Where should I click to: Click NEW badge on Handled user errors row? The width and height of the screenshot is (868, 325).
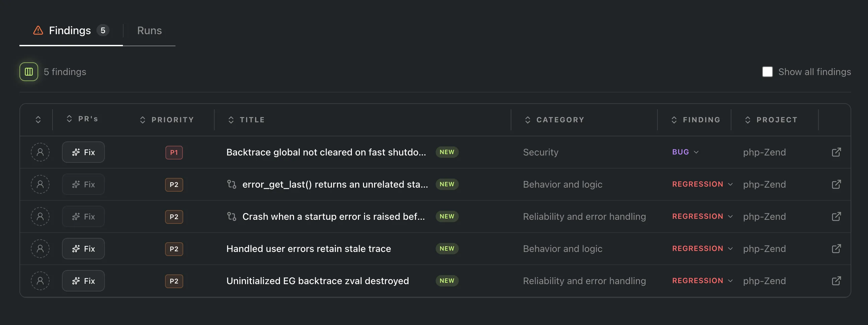pyautogui.click(x=447, y=249)
